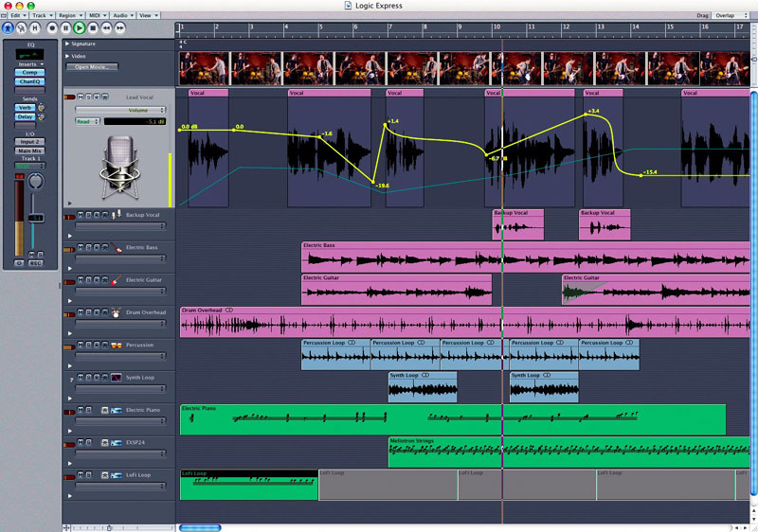Open the Drag Overlap mode dropdown
Screen dimensions: 758x532
click(x=731, y=15)
